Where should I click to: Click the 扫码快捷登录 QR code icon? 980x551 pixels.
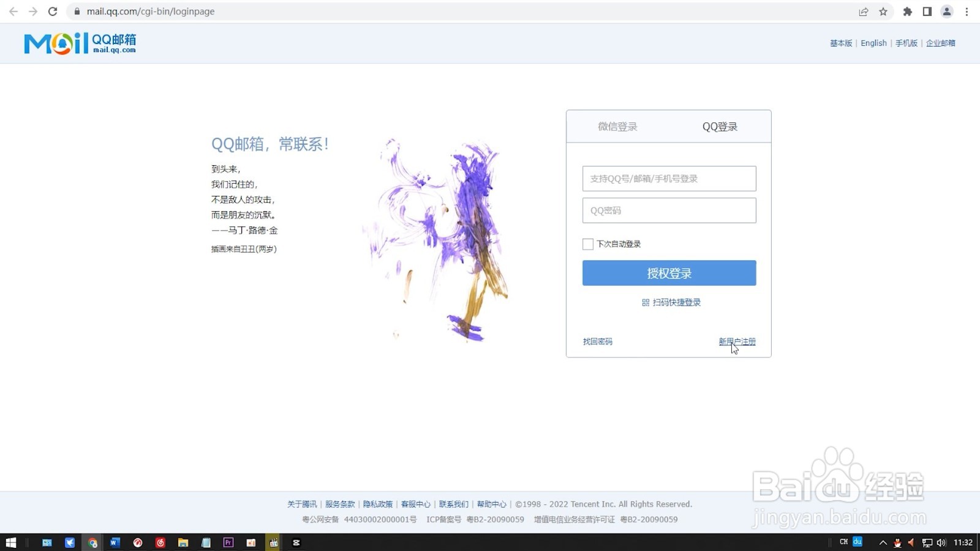click(x=644, y=302)
